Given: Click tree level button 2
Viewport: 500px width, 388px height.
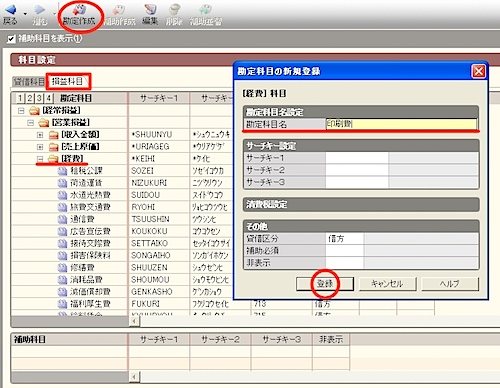Looking at the screenshot, I should 30,98.
